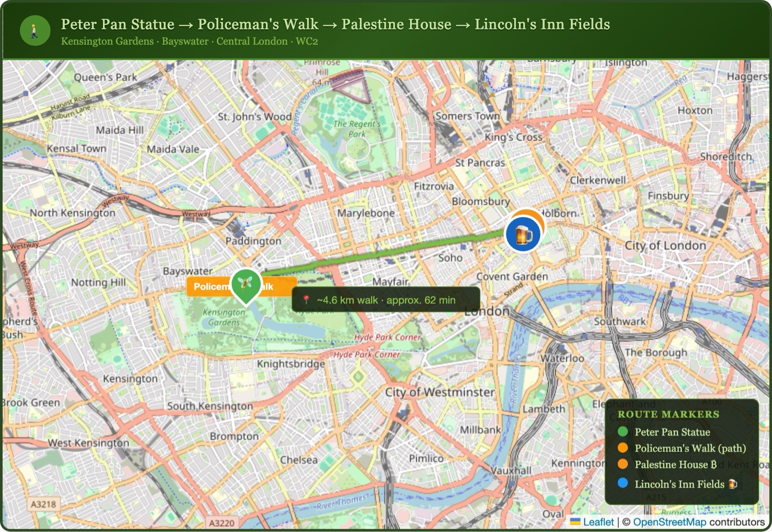This screenshot has height=532, width=772.
Task: Click the 'Soho' map label
Action: [x=450, y=258]
